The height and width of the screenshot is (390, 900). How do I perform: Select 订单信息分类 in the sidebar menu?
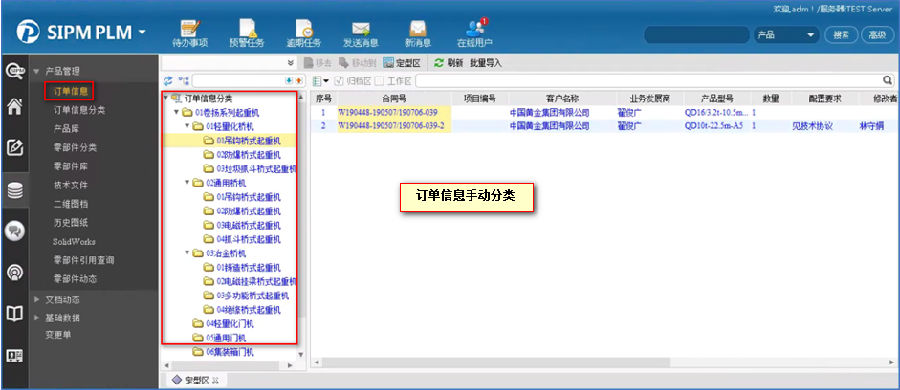pyautogui.click(x=79, y=110)
